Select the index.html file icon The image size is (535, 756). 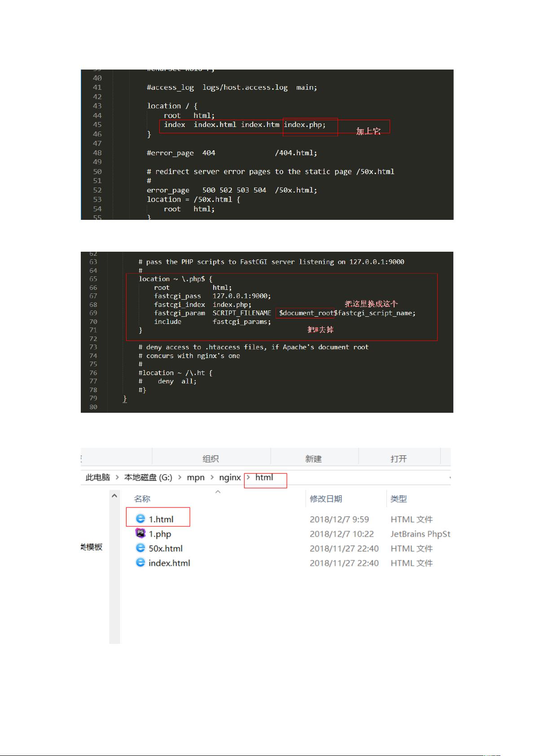coord(140,562)
